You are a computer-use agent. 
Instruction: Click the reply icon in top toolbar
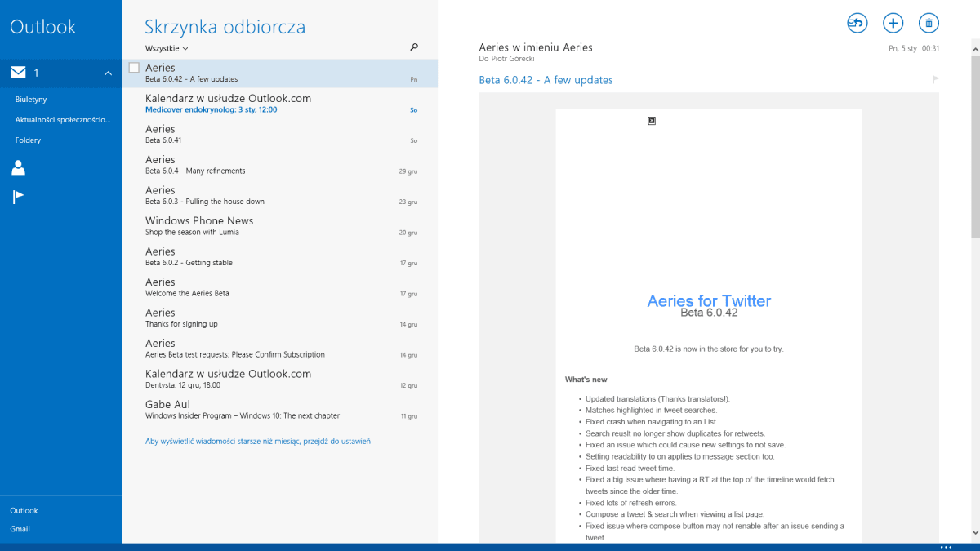[x=857, y=24]
